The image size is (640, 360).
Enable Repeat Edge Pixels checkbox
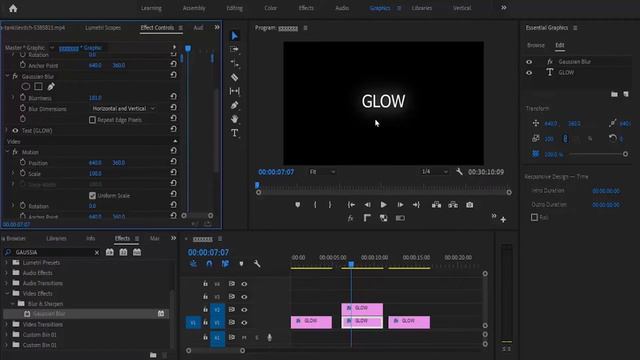[92, 120]
